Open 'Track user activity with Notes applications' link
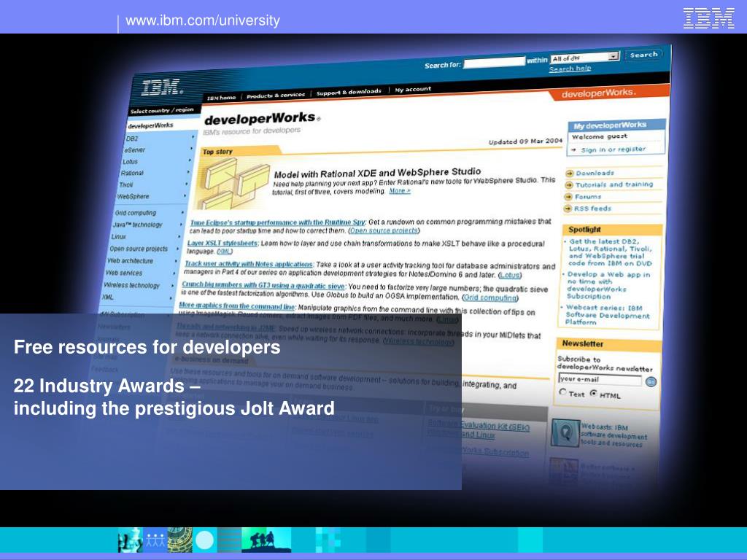747x560 pixels. coord(249,264)
